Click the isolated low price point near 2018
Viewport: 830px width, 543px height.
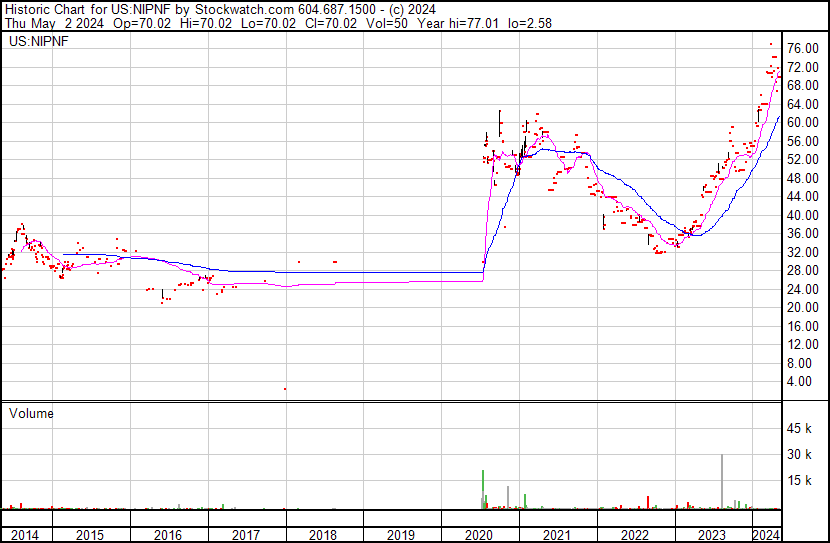point(286,389)
